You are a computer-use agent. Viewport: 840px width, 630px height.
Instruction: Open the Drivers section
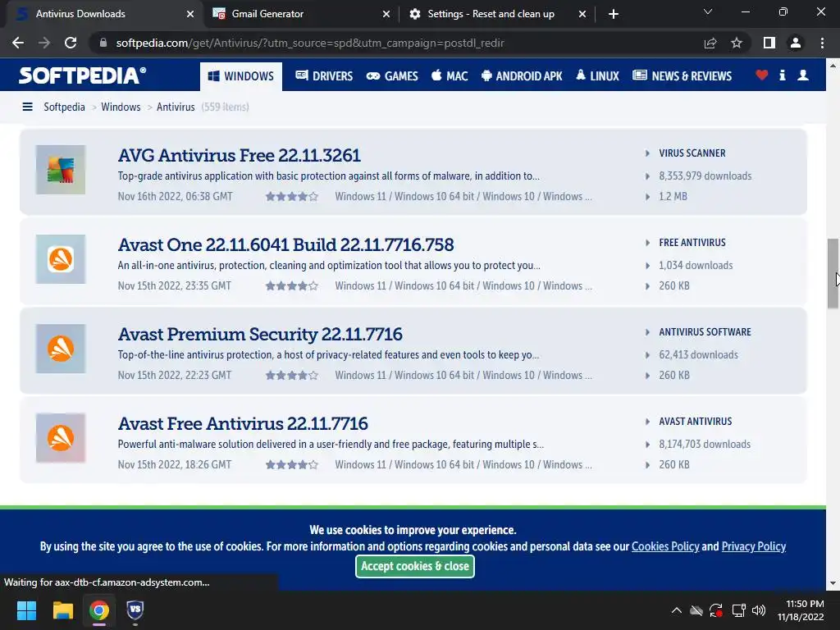(324, 76)
